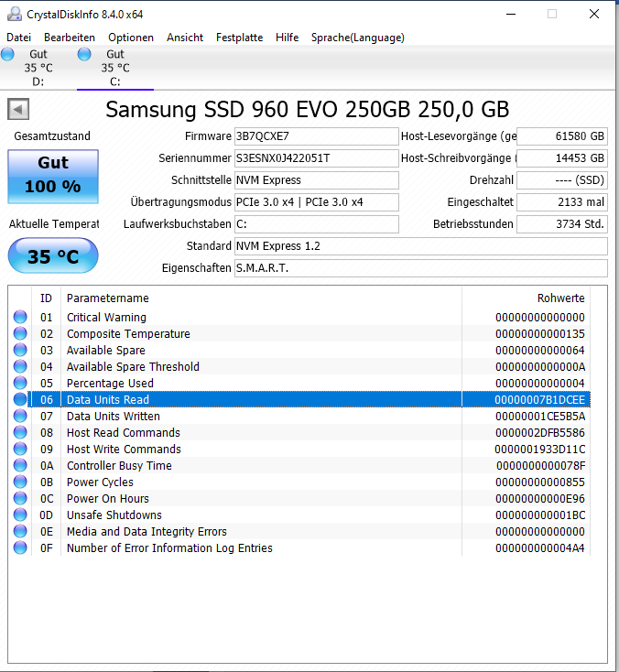Click the Standard field NVM Express 1.2

coord(421,246)
